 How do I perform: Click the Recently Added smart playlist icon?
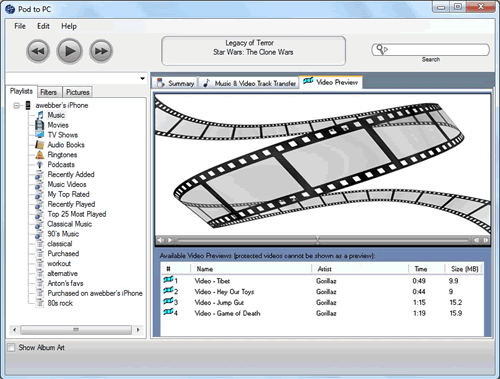click(x=39, y=174)
